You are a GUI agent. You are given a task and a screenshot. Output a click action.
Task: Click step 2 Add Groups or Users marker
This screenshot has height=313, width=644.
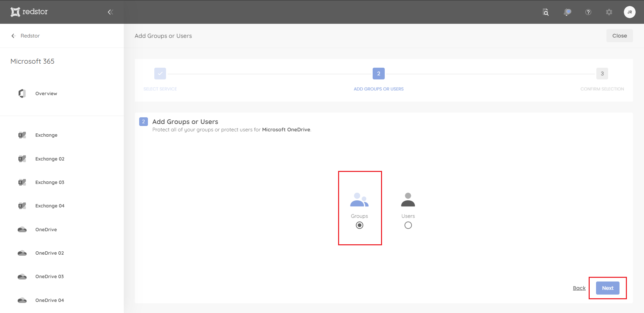point(379,73)
